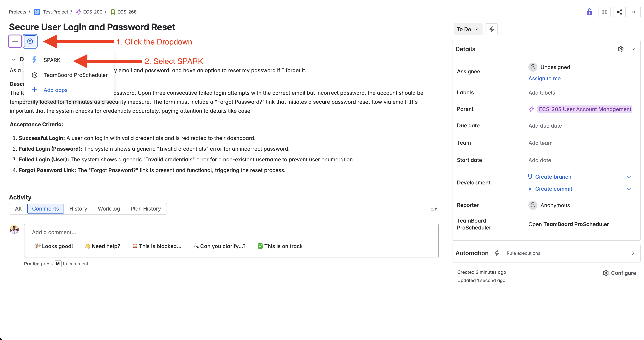Viewport: 644px width, 340px height.
Task: Open the apps dropdown next to the plus button
Action: 30,41
